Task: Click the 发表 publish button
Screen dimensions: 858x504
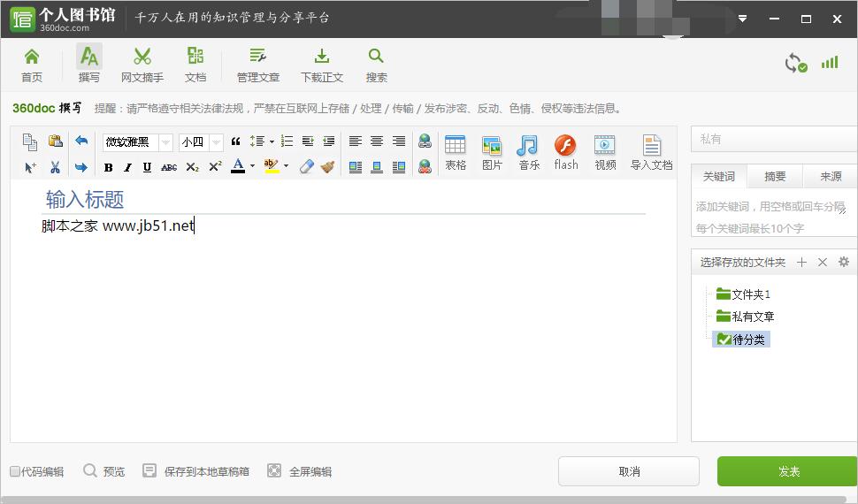Action: click(x=788, y=471)
